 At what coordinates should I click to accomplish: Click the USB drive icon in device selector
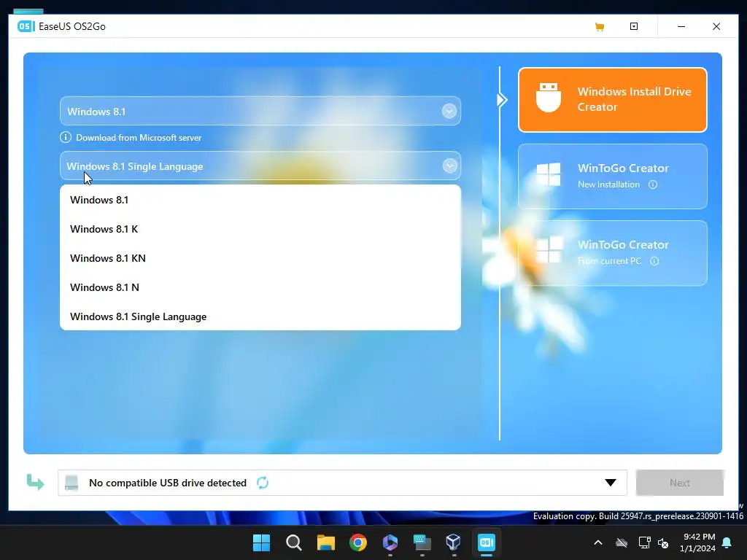(71, 483)
